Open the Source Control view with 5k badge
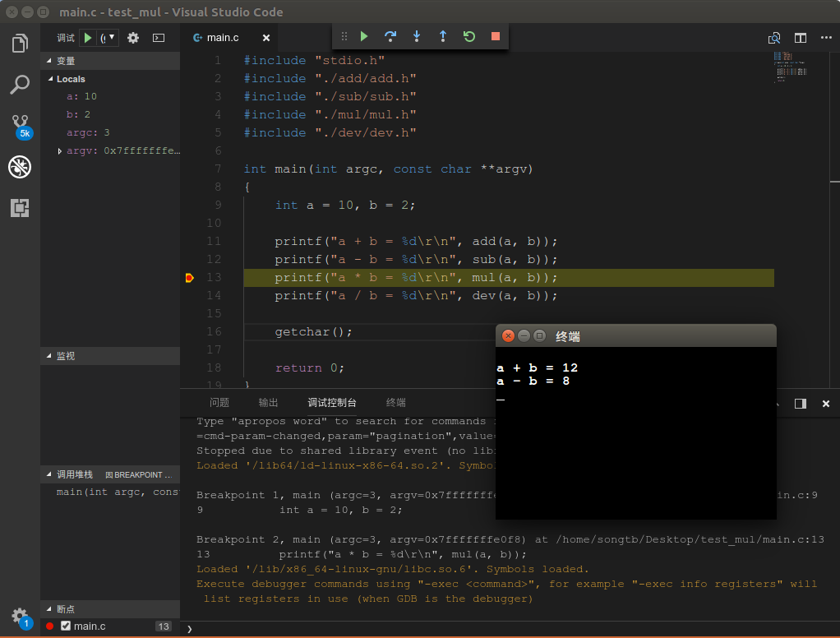This screenshot has height=638, width=840. click(x=21, y=127)
